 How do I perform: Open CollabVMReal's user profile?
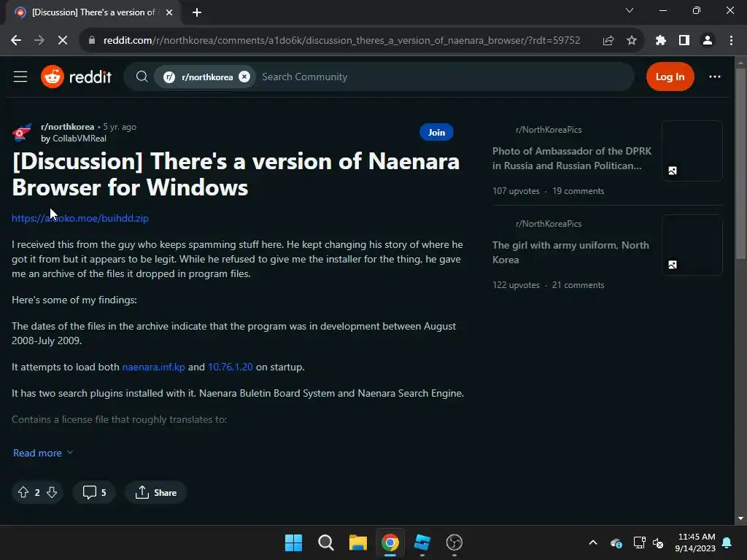79,139
